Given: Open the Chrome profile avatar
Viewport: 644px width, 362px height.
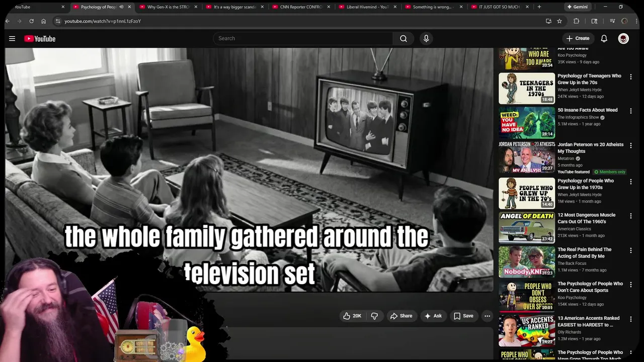Looking at the screenshot, I should (624, 21).
